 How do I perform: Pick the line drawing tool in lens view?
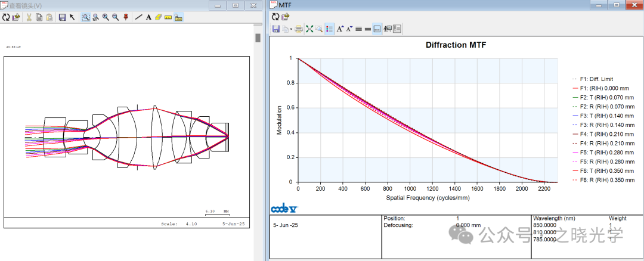coord(138,17)
